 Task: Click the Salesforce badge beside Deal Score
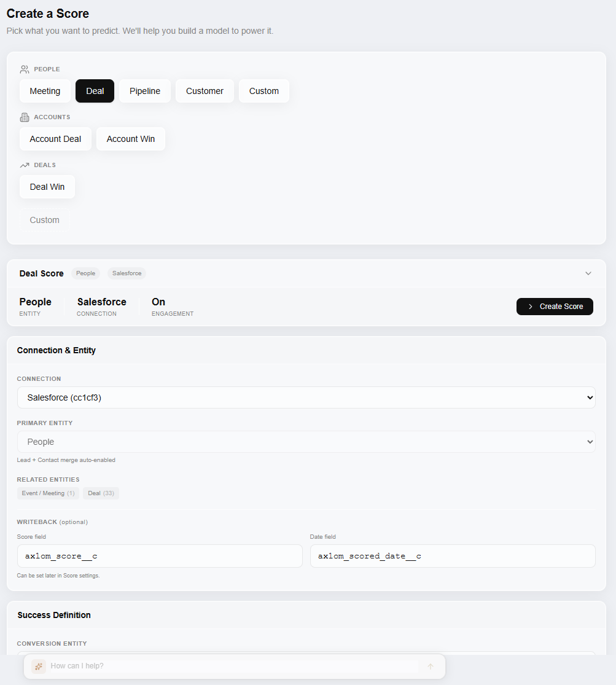click(127, 273)
